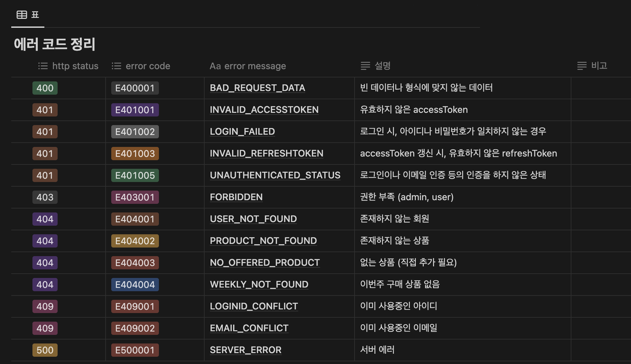631x364 pixels.
Task: Click the http status column list icon
Action: 43,66
